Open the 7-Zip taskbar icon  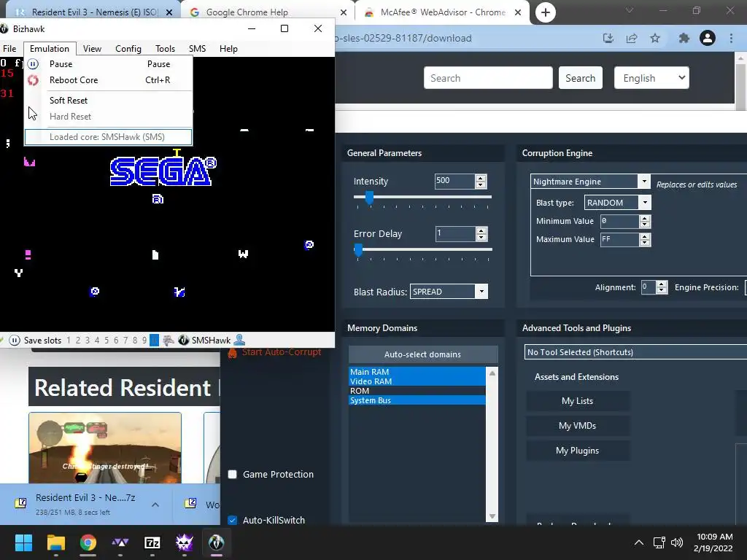coord(152,542)
